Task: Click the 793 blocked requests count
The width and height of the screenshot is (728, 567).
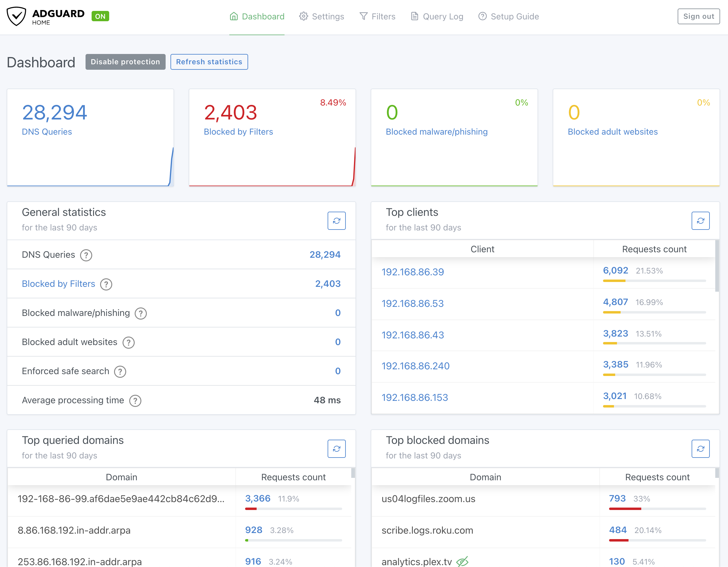Action: click(x=617, y=499)
